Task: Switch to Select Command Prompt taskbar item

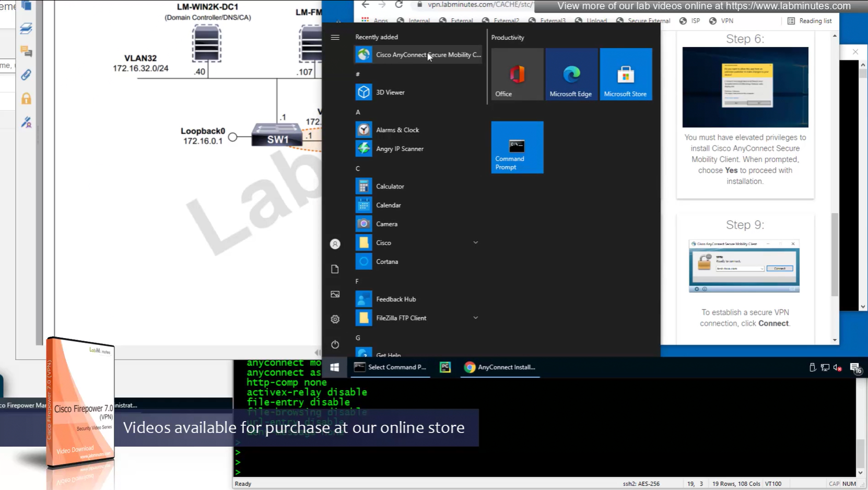Action: click(391, 367)
